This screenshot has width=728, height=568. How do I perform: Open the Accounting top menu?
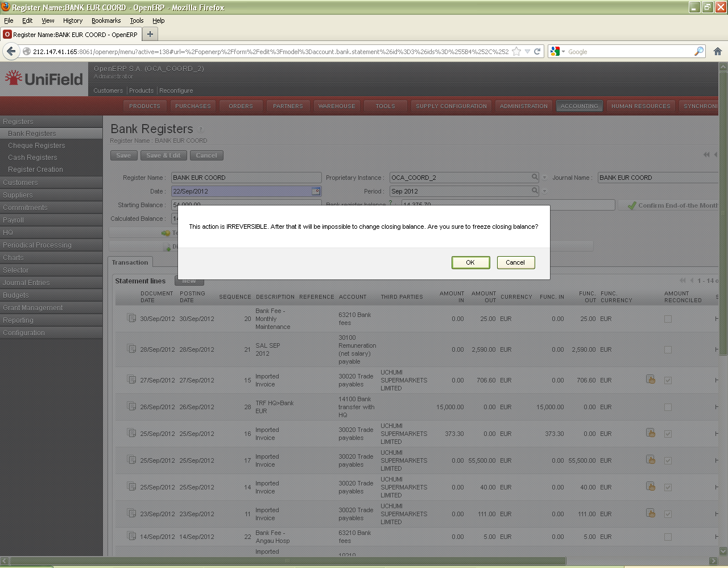579,106
